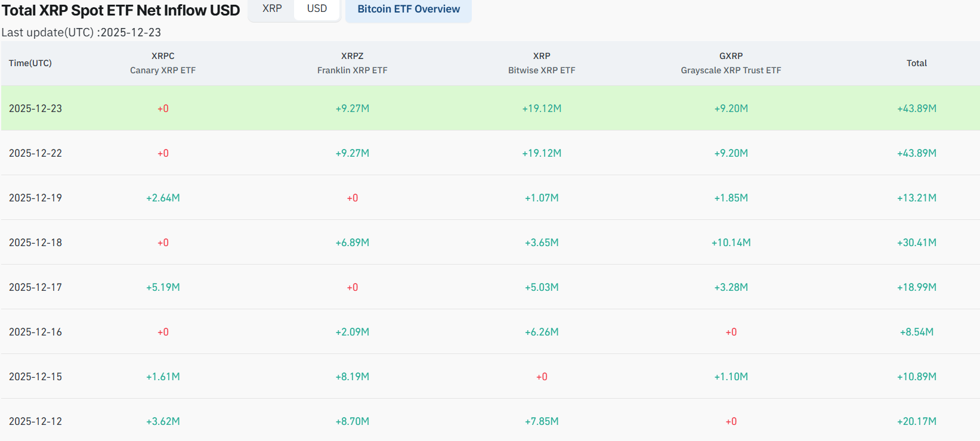Click the +13.21M total on 2025-12-19
The width and height of the screenshot is (980, 441).
click(917, 198)
